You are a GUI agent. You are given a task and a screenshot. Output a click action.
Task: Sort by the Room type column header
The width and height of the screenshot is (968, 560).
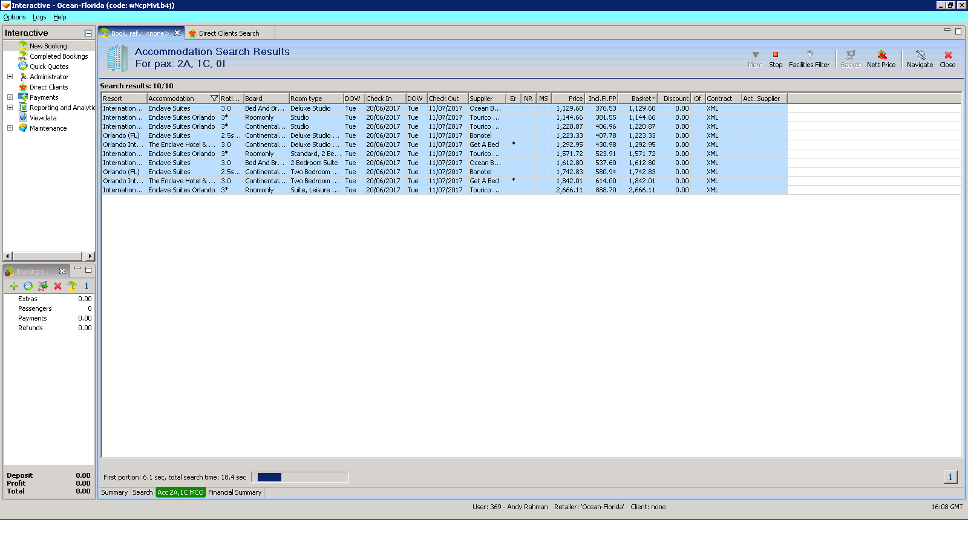coord(316,99)
